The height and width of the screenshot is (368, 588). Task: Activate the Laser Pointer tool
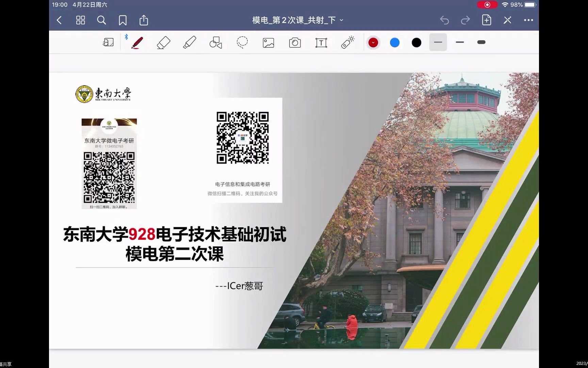coord(347,42)
